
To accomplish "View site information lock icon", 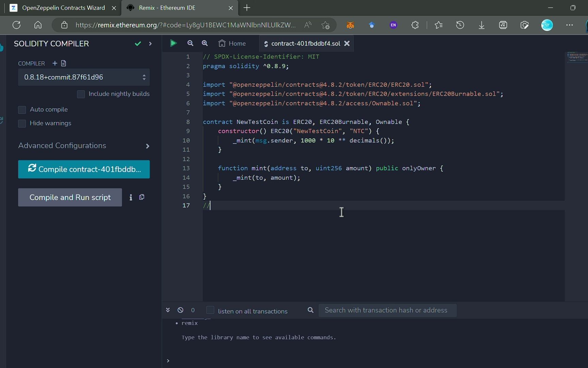I will (x=64, y=25).
